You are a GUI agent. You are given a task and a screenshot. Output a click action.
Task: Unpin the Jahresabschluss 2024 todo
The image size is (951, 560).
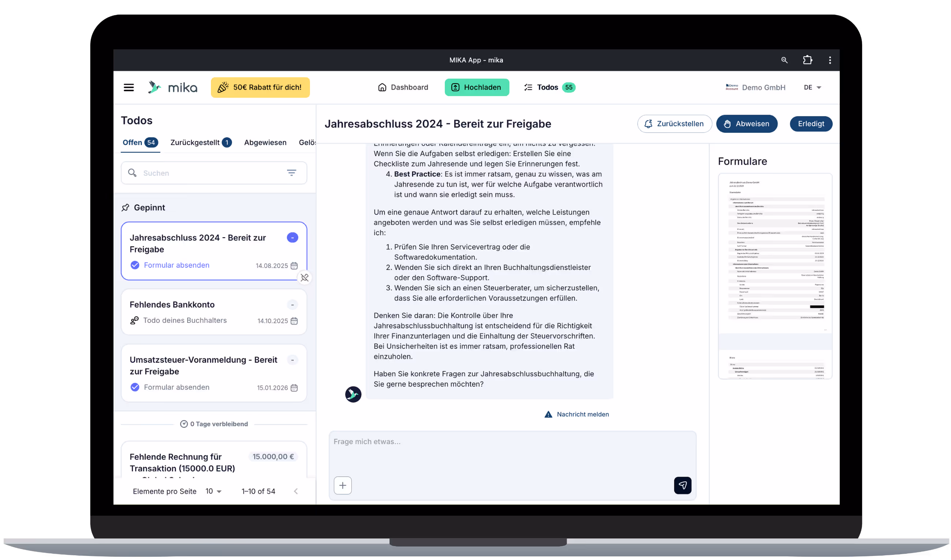tap(305, 278)
